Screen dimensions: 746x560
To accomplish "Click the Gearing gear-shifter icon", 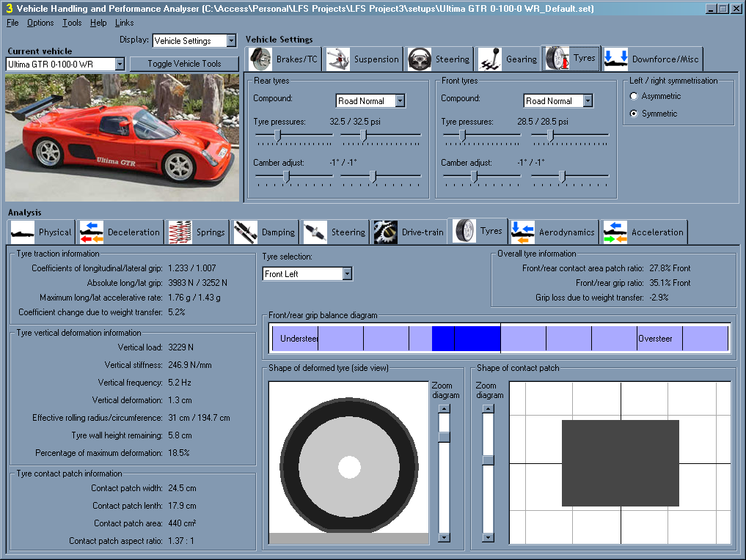I will [x=490, y=59].
